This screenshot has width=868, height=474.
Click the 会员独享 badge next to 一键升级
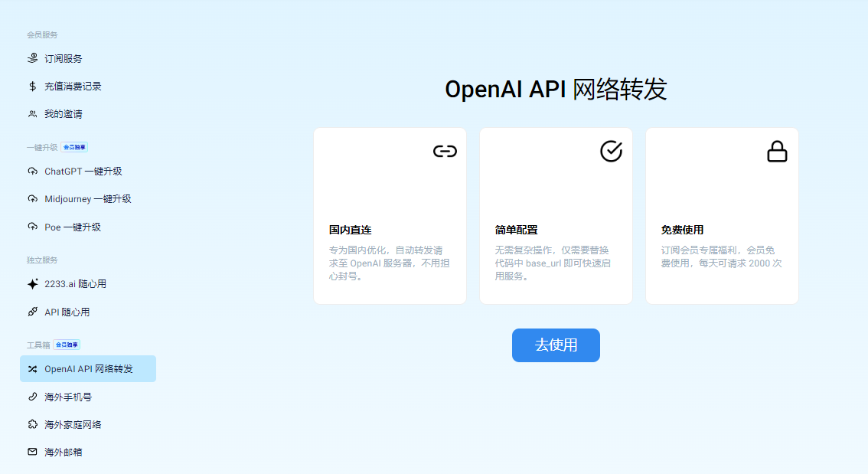click(x=75, y=147)
